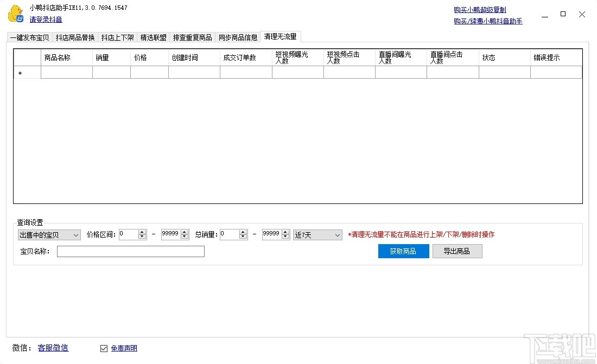The image size is (597, 364).
Task: Open the 客服微信 link
Action: (53, 348)
